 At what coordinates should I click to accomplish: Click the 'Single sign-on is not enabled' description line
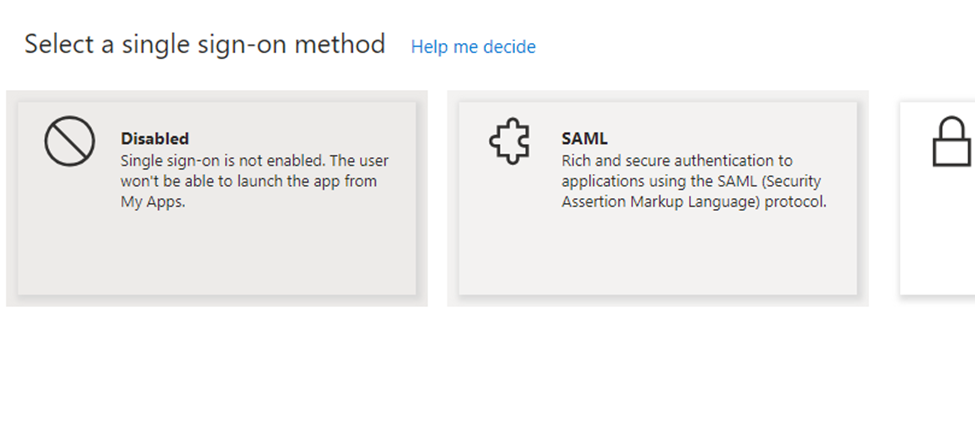254,160
